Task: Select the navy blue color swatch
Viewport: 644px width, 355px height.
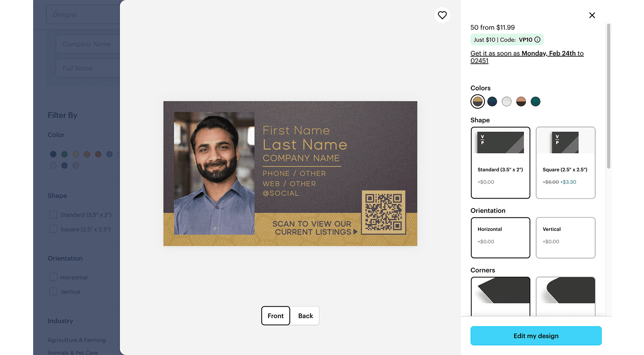Action: pyautogui.click(x=492, y=101)
